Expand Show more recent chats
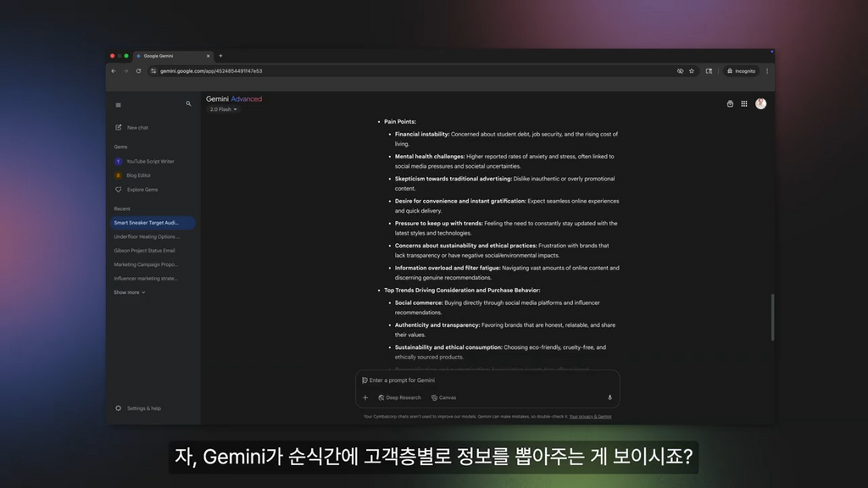The image size is (868, 488). pos(130,292)
